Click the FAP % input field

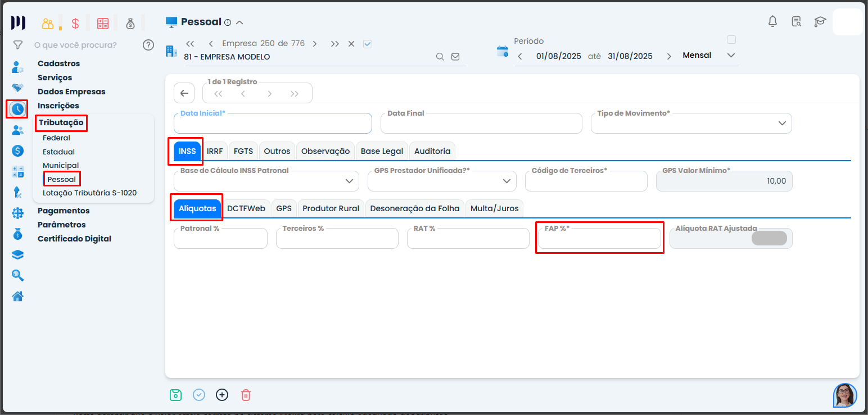pos(599,240)
